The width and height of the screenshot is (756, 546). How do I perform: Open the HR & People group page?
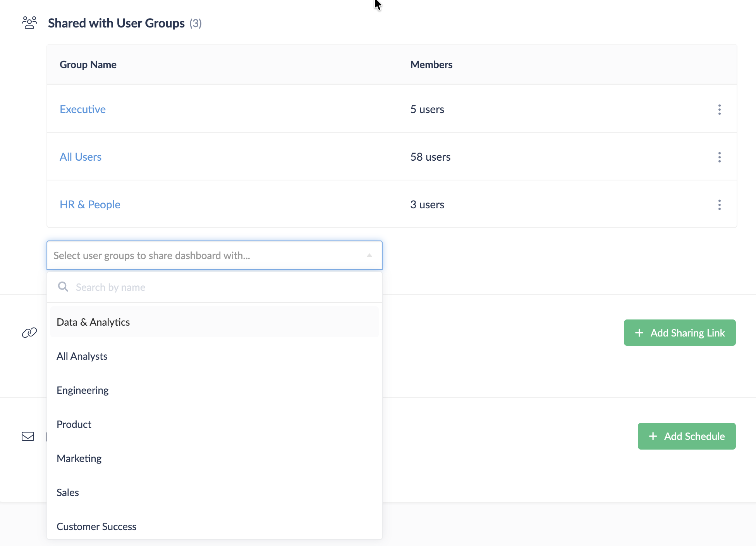(x=90, y=204)
